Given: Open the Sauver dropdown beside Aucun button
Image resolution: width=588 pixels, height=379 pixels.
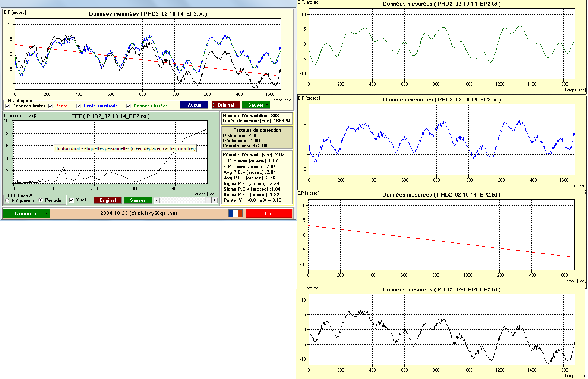Looking at the screenshot, I should pos(256,105).
